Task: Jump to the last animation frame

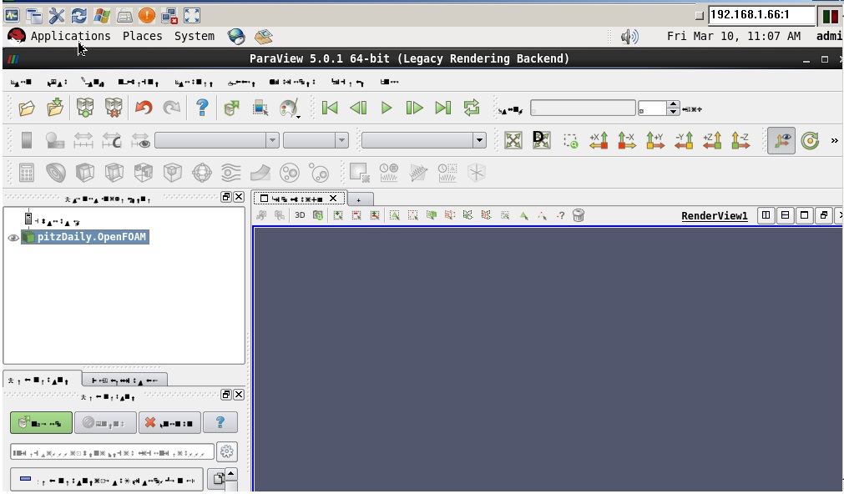Action: click(x=443, y=108)
